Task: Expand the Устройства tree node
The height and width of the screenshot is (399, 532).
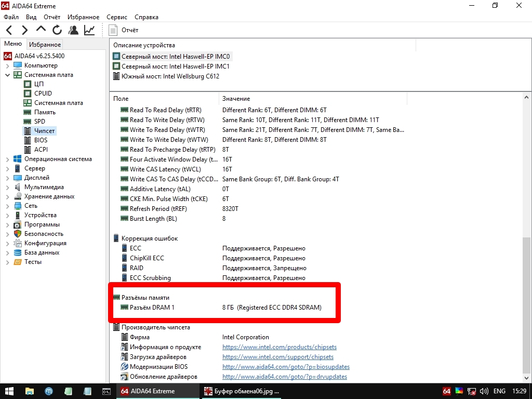Action: coord(7,216)
